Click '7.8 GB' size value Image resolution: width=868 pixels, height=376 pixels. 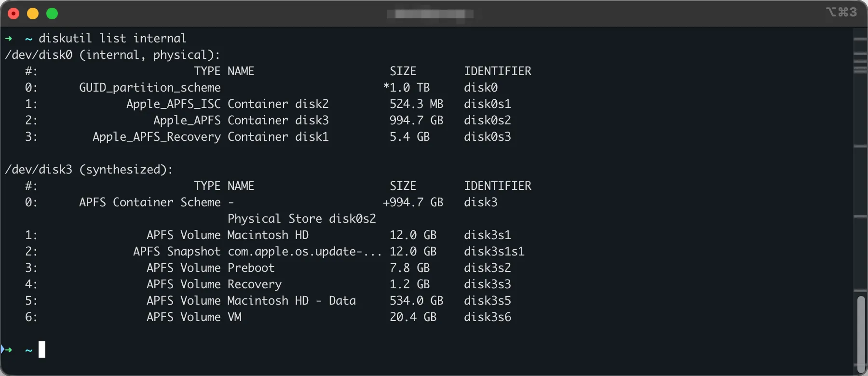pyautogui.click(x=409, y=268)
